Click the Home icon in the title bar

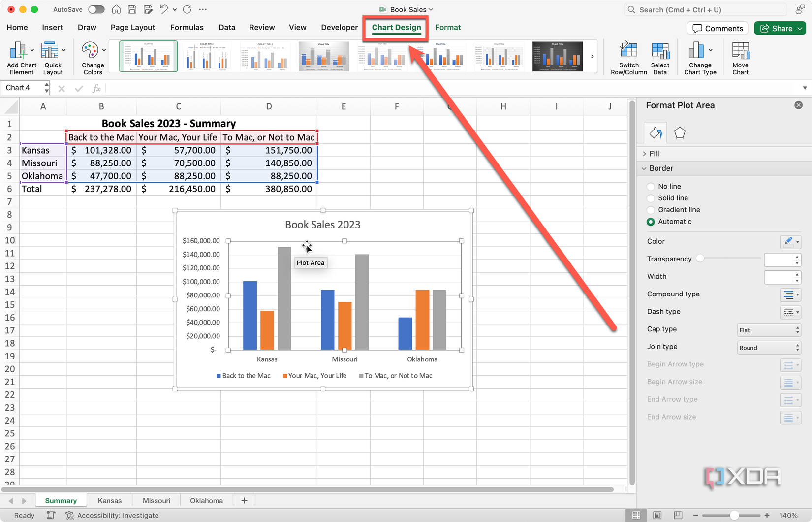[116, 9]
